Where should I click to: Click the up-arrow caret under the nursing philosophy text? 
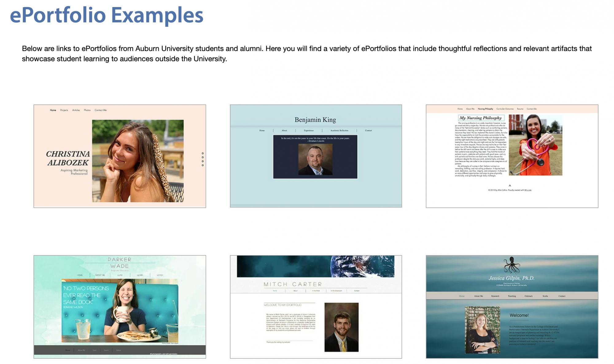pyautogui.click(x=510, y=185)
